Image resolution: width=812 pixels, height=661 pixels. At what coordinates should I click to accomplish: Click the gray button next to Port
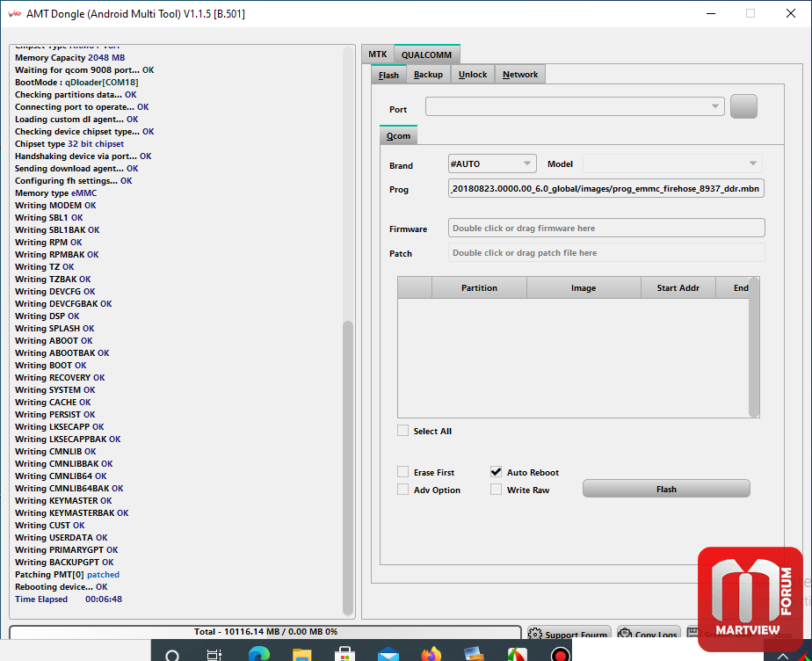743,106
